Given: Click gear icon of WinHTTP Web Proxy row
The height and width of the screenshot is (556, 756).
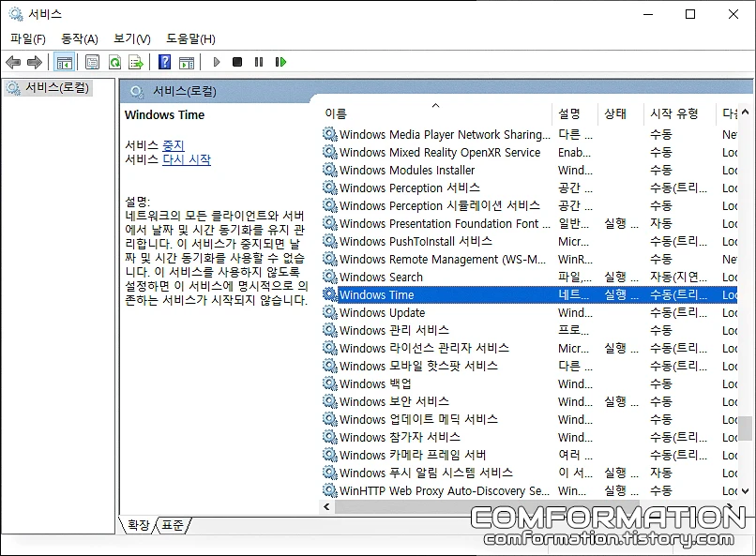Looking at the screenshot, I should [330, 490].
